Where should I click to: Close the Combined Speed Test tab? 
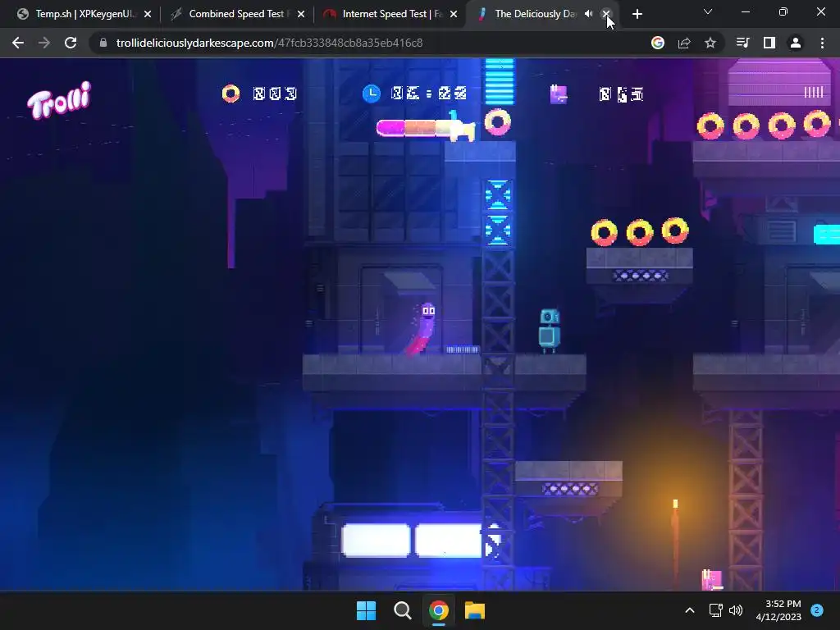point(301,14)
